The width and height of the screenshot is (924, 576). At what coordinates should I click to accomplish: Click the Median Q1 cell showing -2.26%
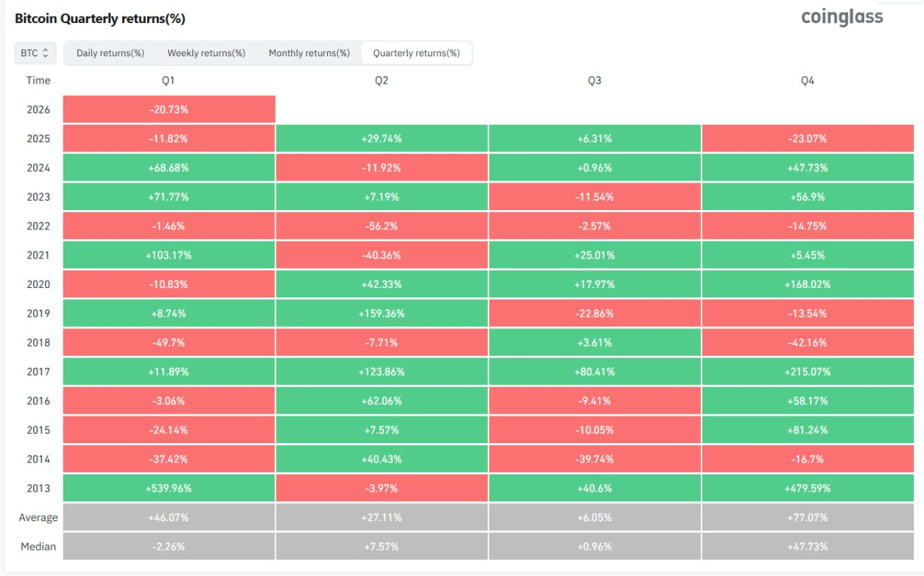(170, 546)
